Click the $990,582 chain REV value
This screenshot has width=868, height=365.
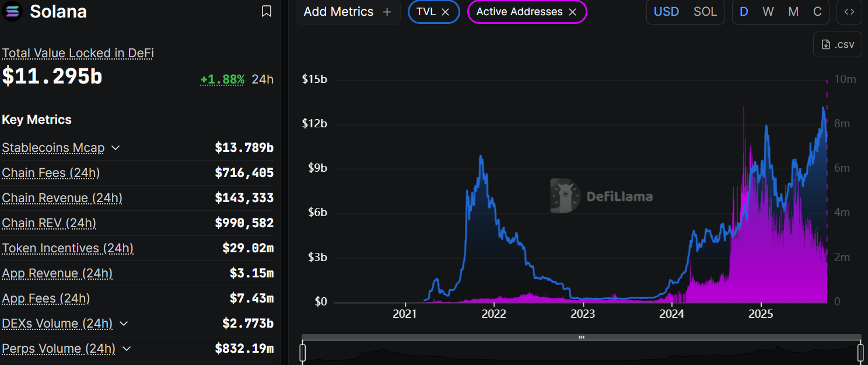click(x=244, y=223)
